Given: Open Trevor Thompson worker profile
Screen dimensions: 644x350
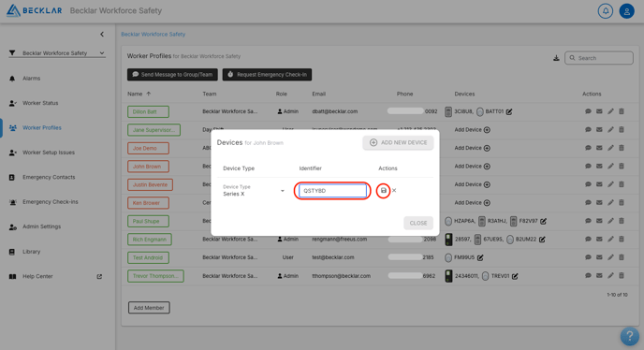Looking at the screenshot, I should 155,276.
